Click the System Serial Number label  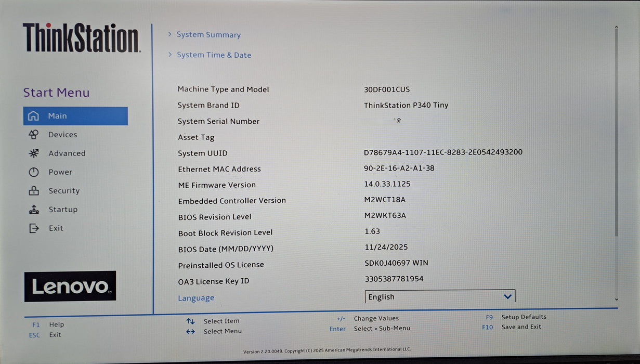[218, 122]
